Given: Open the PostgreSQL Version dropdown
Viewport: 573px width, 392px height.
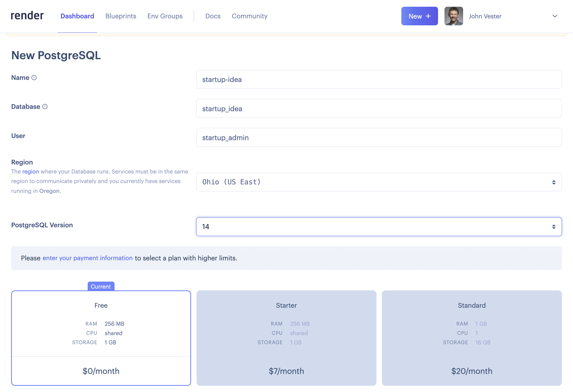Looking at the screenshot, I should coord(379,227).
